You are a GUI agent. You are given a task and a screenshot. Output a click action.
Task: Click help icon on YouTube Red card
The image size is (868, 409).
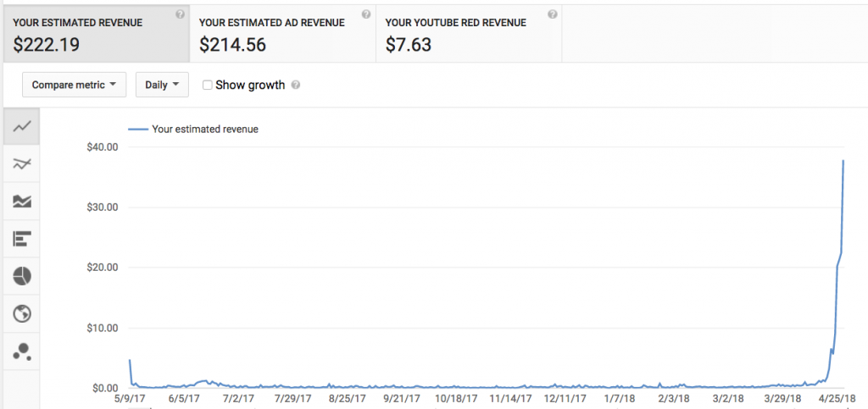click(x=552, y=14)
